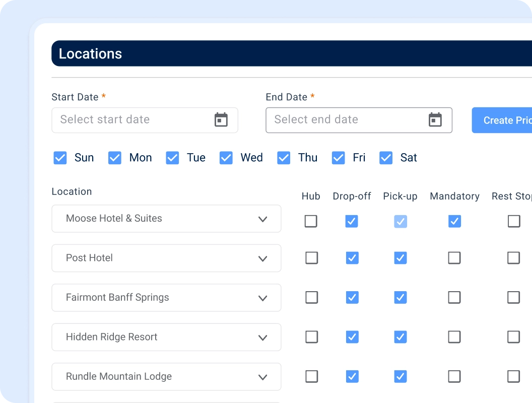Image resolution: width=532 pixels, height=403 pixels.
Task: Enable Rest Stop for Rundle Mountain Lodge
Action: [x=514, y=376]
